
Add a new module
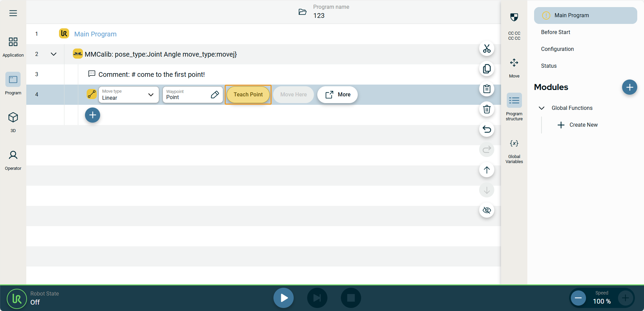point(630,87)
